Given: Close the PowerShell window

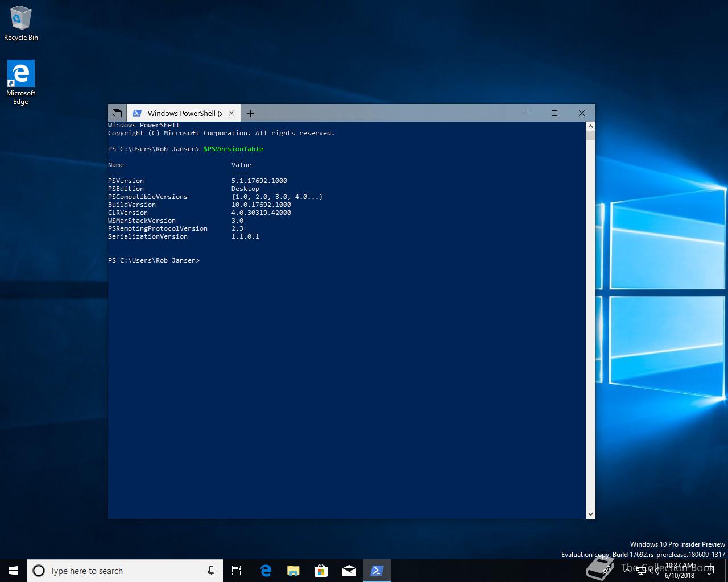Looking at the screenshot, I should coord(582,113).
